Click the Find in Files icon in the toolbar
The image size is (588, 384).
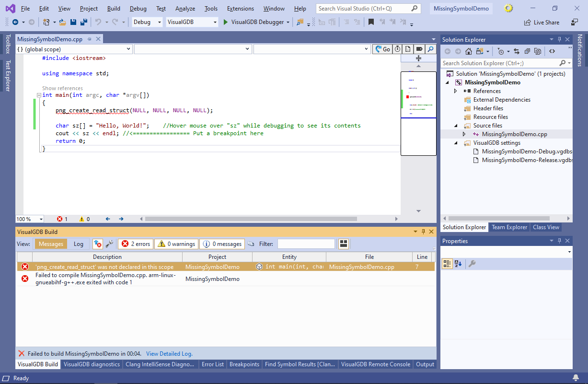pyautogui.click(x=300, y=22)
